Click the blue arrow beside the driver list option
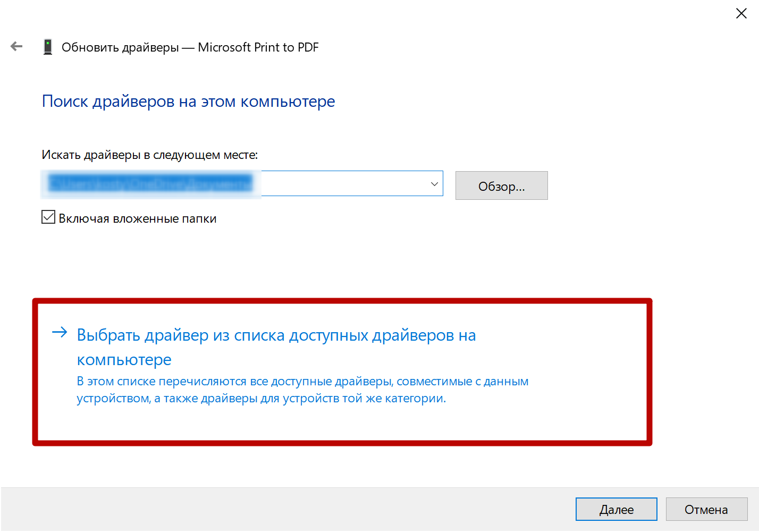Image resolution: width=759 pixels, height=532 pixels. 59,333
